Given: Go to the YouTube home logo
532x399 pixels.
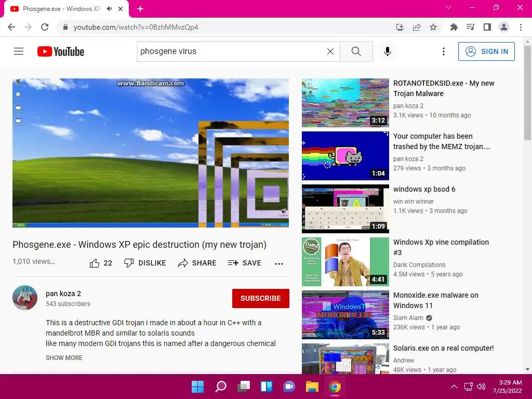Looking at the screenshot, I should [61, 51].
